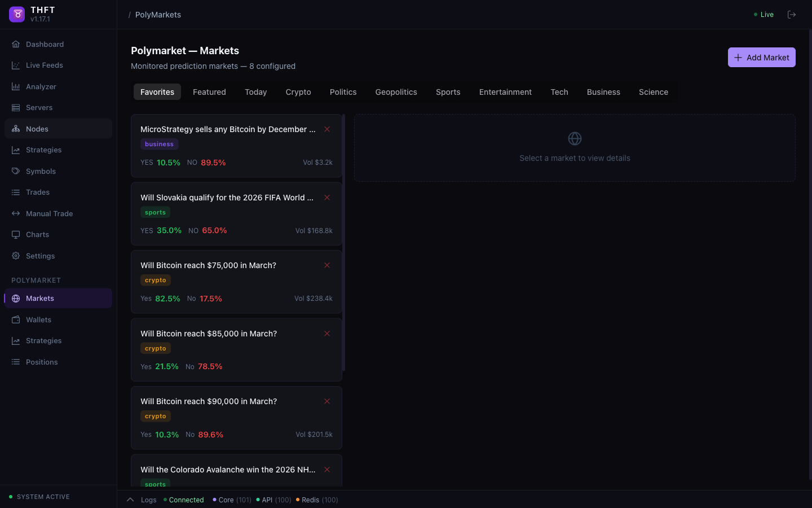Open the Symbols page

(x=41, y=171)
